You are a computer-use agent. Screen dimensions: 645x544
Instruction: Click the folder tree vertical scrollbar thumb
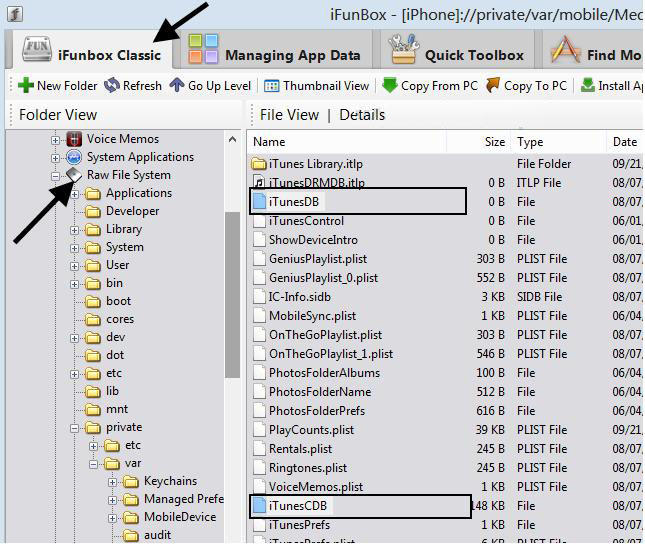coord(232,295)
